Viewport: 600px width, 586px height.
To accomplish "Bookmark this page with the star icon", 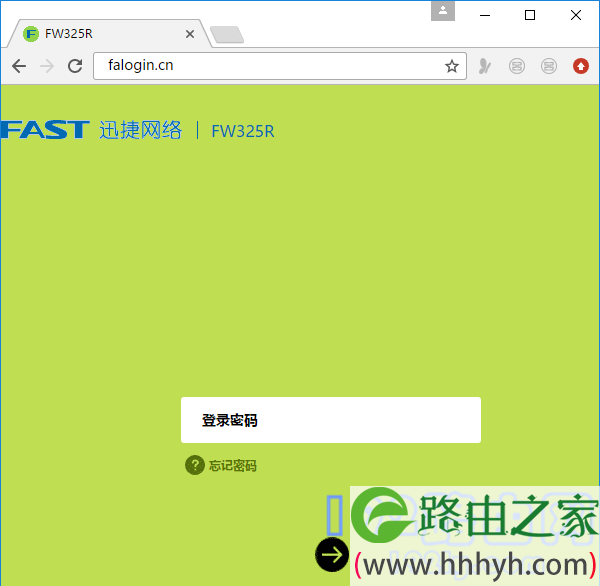I will pyautogui.click(x=451, y=66).
